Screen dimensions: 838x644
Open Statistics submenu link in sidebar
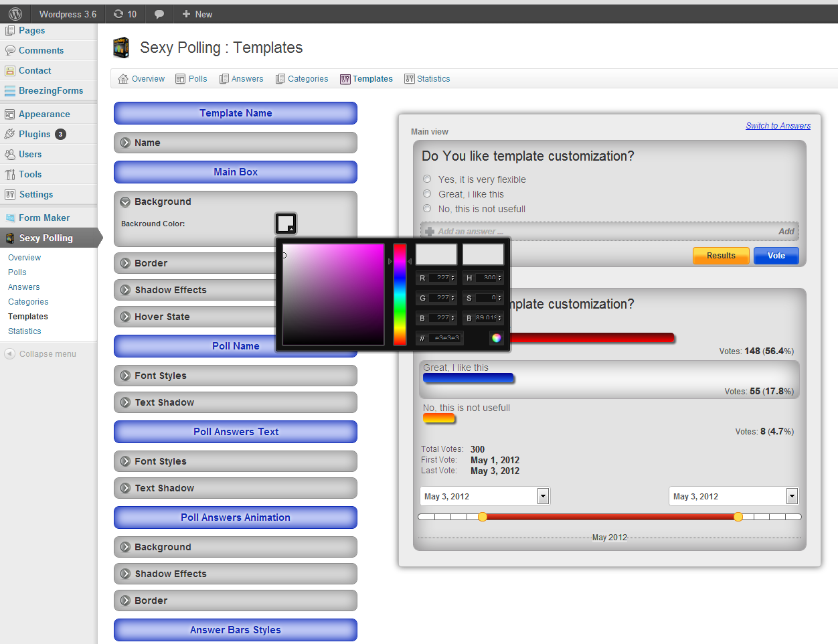(25, 331)
